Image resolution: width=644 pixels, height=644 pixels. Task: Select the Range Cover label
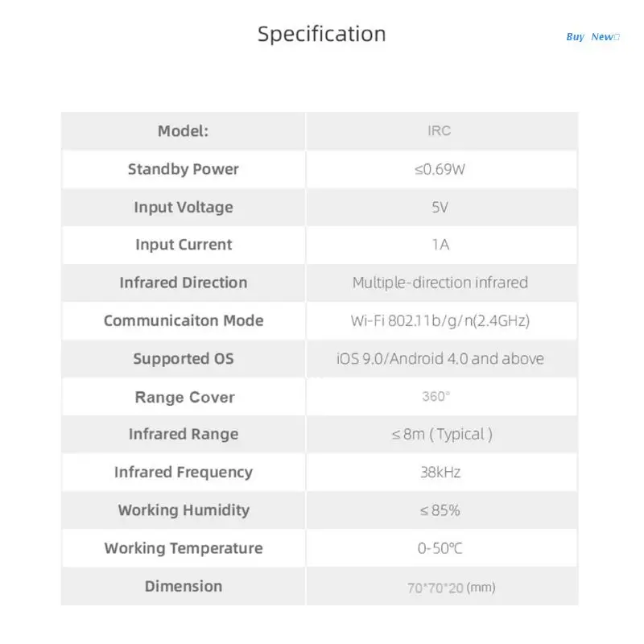184,397
